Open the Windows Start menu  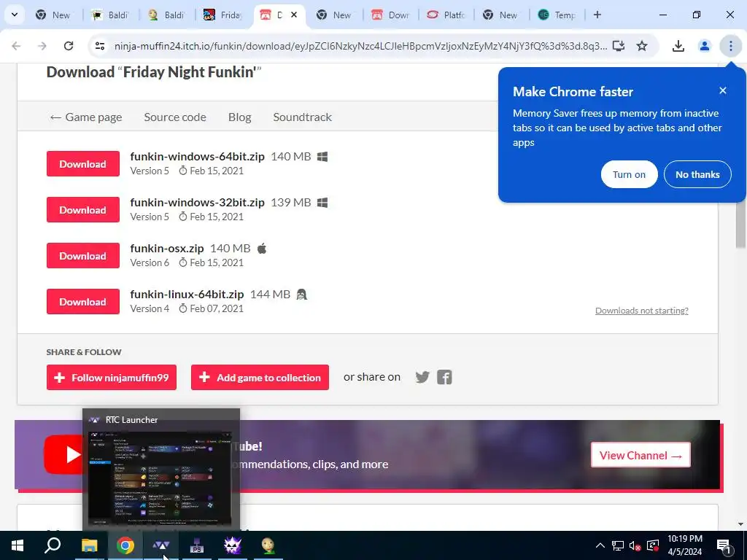point(18,545)
